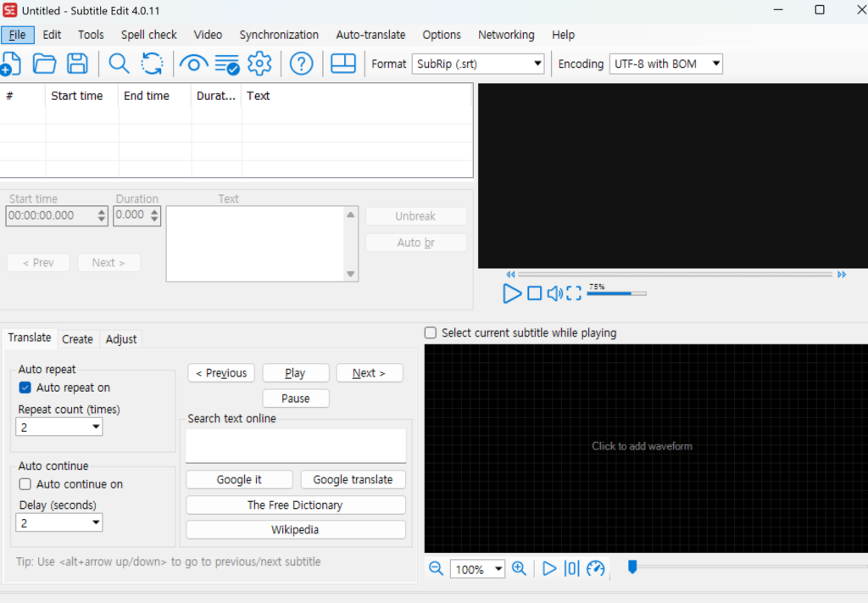Click the Pause button
The height and width of the screenshot is (603, 868).
point(296,398)
